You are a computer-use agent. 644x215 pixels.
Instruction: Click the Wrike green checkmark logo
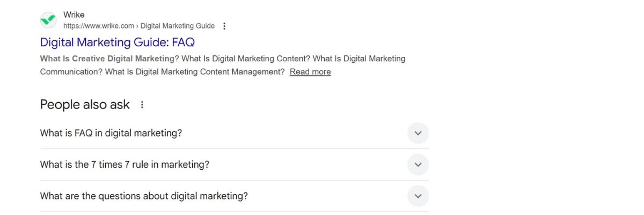pyautogui.click(x=48, y=20)
